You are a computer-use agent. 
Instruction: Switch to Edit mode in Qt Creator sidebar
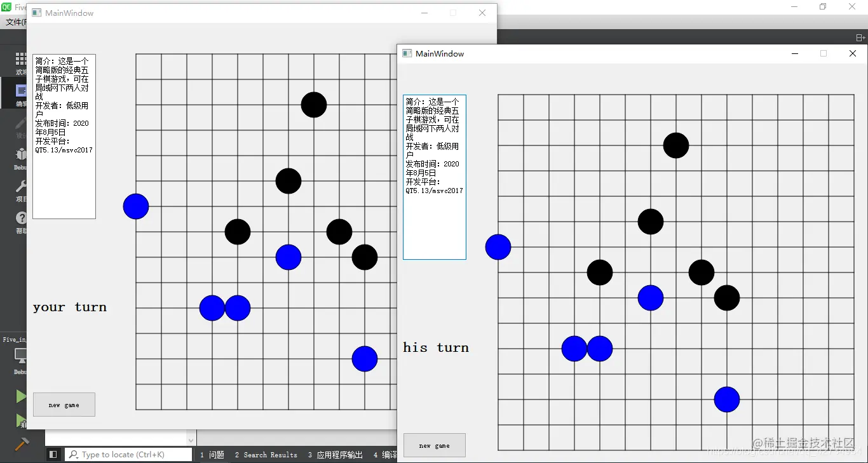coord(22,94)
